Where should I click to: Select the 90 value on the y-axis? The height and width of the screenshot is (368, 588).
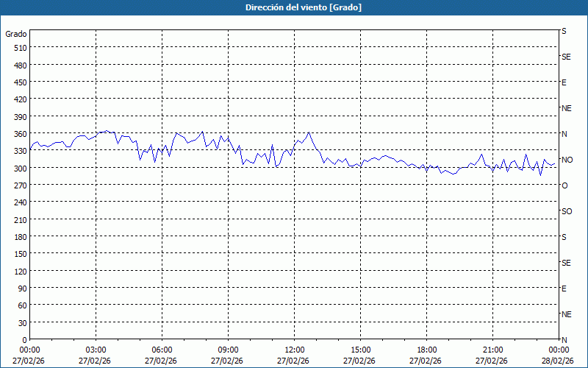click(21, 288)
